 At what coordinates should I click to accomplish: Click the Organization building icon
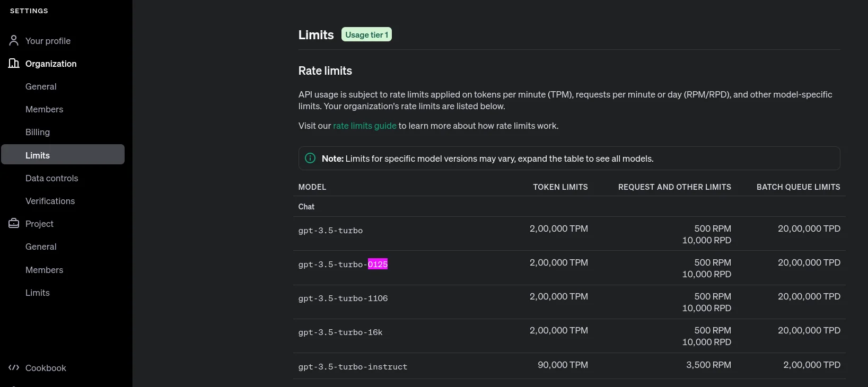[x=14, y=63]
